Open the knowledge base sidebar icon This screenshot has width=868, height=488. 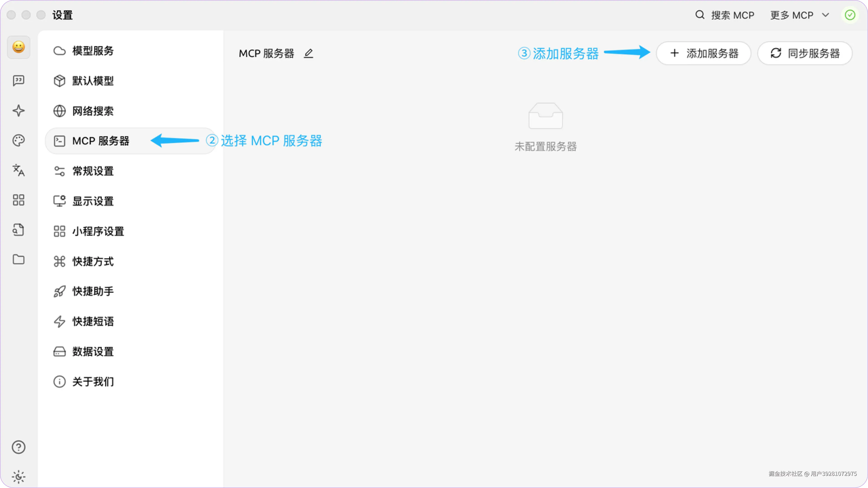point(19,230)
